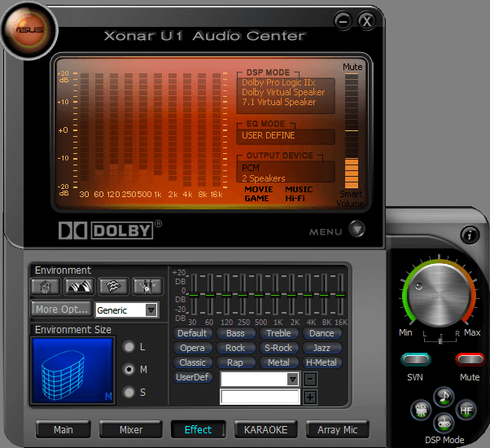The height and width of the screenshot is (448, 490).
Task: Click the plus button to add EQ preset
Action: (310, 397)
